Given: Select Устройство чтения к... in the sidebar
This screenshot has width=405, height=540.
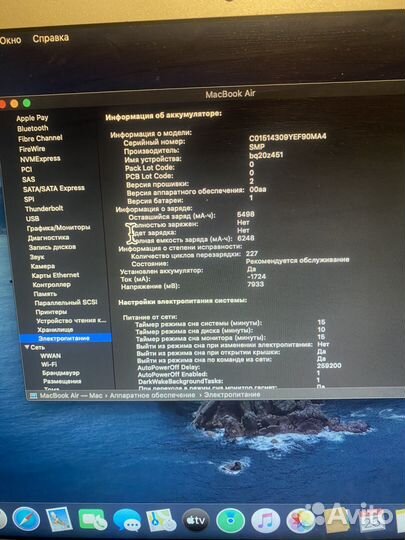Looking at the screenshot, I should point(71,321).
